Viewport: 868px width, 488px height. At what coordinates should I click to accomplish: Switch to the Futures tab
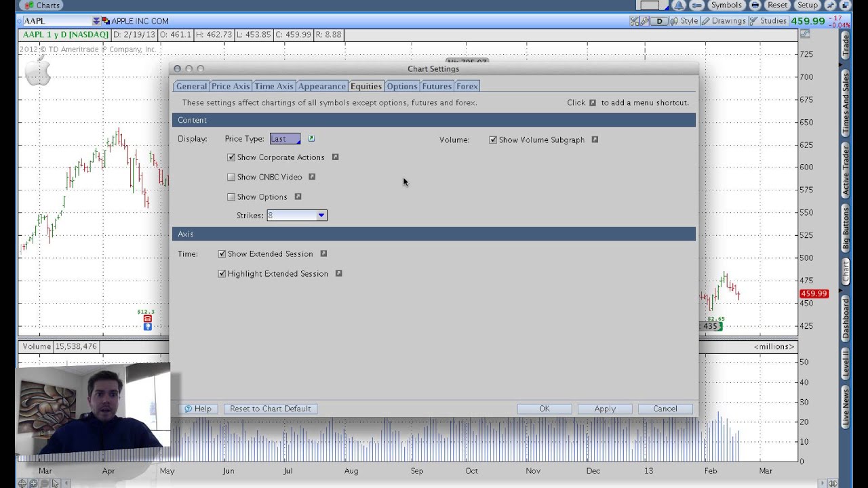(x=437, y=86)
